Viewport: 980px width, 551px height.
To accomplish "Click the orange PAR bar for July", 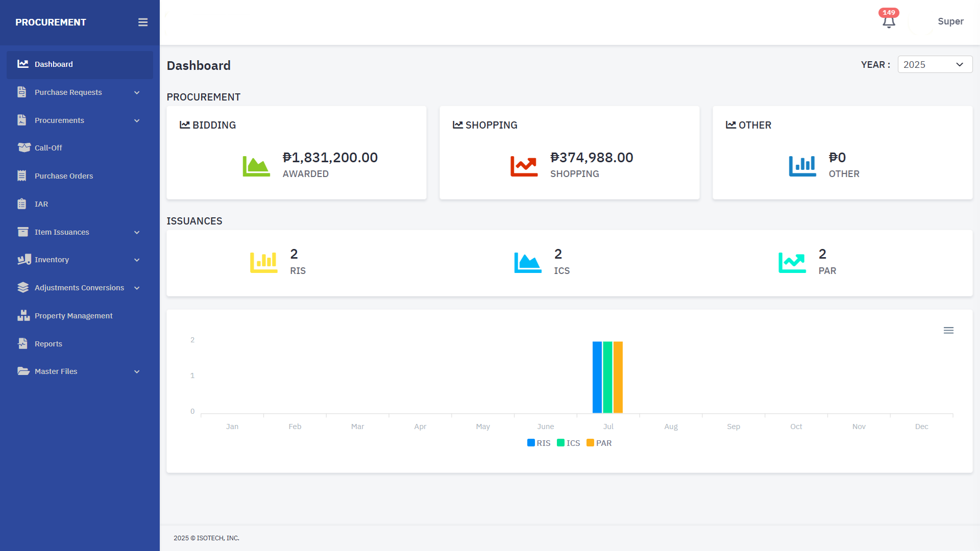I will pos(618,377).
